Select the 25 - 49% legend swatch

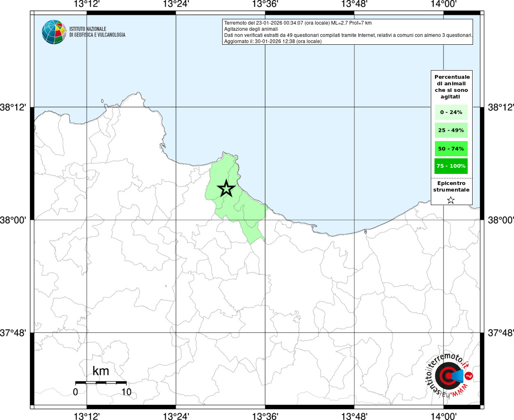click(451, 130)
